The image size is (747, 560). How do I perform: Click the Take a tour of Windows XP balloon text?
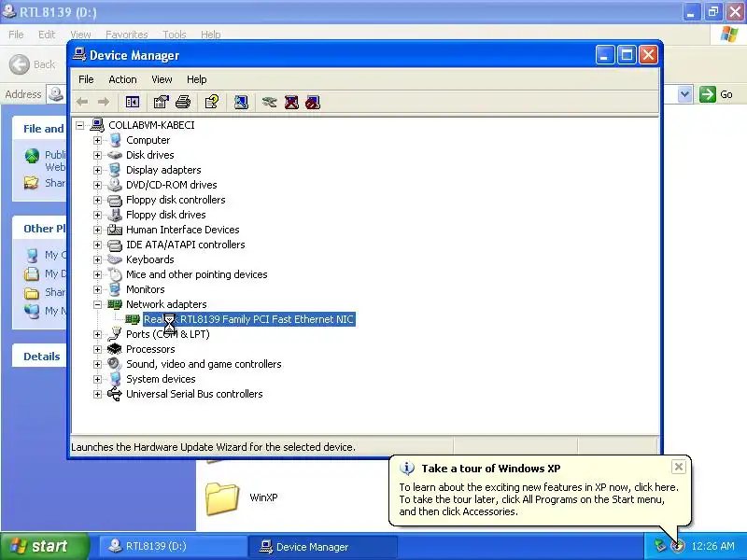coord(491,469)
